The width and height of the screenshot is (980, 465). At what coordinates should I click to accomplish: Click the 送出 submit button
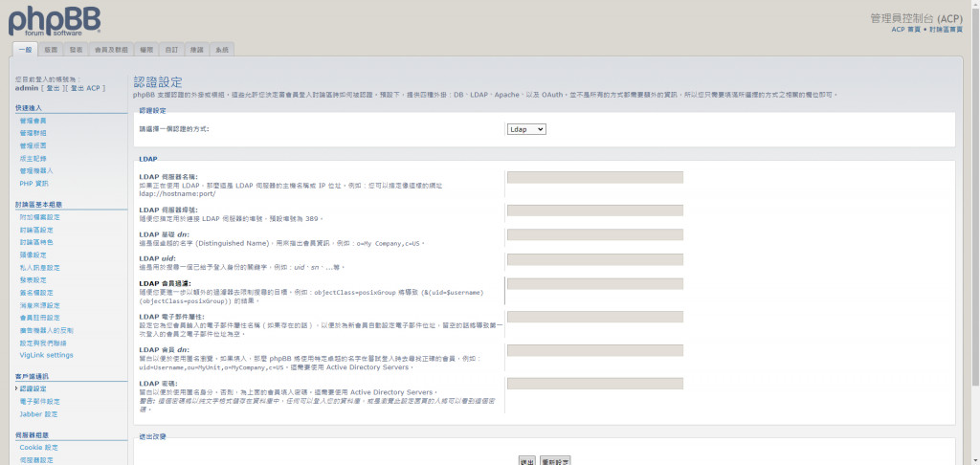(527, 461)
